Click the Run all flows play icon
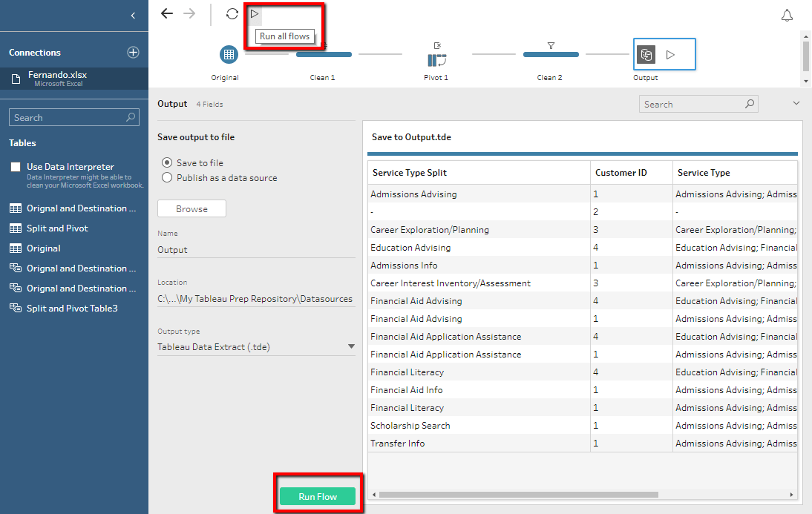This screenshot has width=812, height=514. coord(252,13)
